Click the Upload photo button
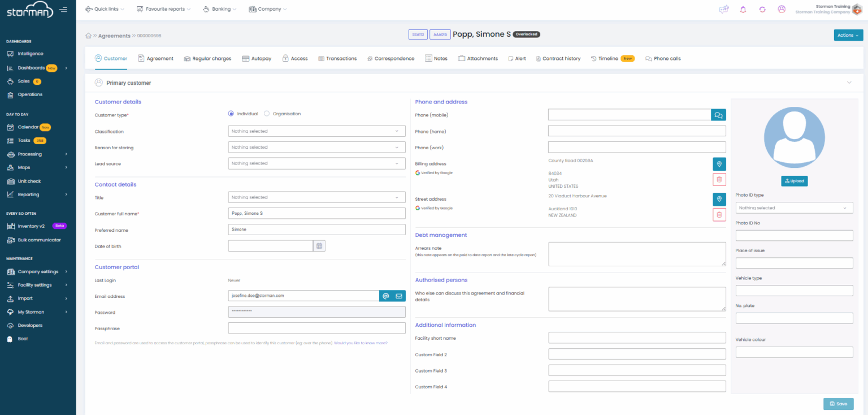868x415 pixels. [x=795, y=181]
